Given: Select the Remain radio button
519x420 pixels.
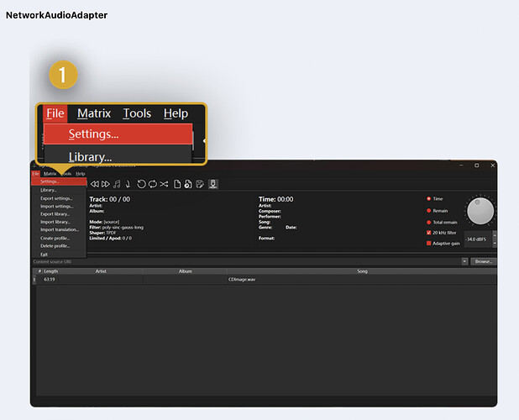Looking at the screenshot, I should (428, 211).
